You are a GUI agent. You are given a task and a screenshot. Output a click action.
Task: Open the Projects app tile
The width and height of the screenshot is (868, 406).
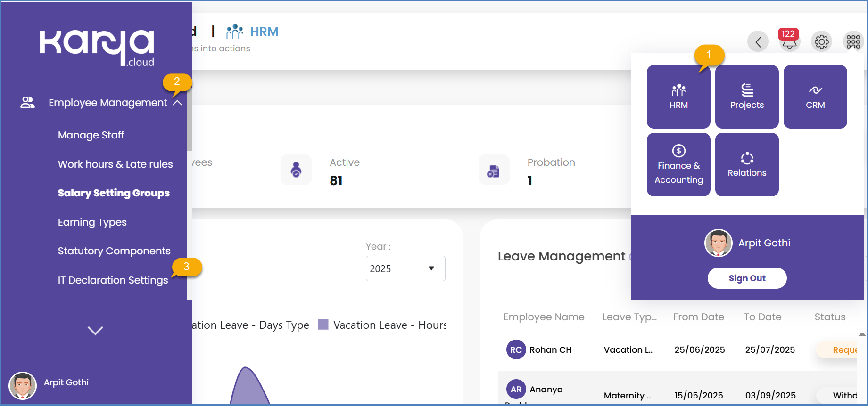coord(747,97)
